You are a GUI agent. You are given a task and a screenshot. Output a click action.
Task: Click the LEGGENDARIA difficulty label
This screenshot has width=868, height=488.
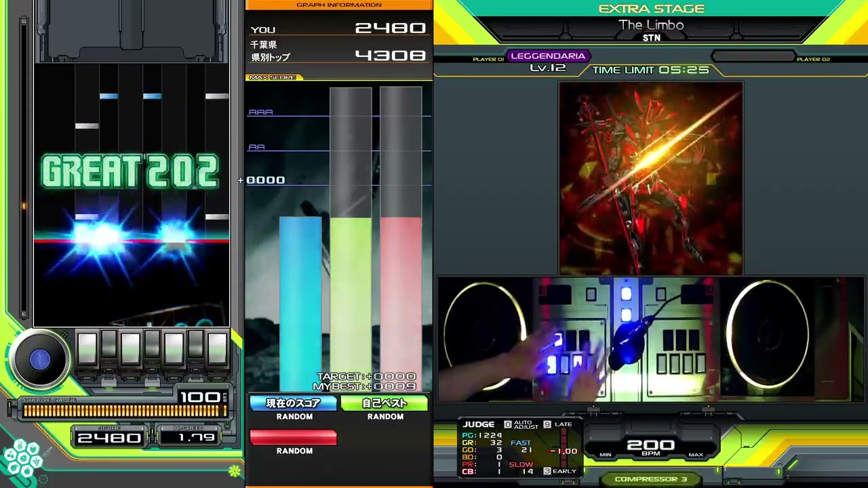click(x=548, y=56)
